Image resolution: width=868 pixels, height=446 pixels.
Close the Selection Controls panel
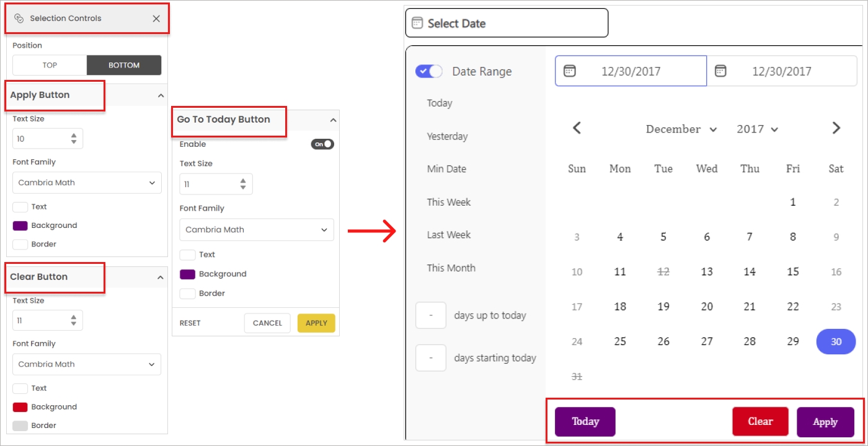[156, 19]
